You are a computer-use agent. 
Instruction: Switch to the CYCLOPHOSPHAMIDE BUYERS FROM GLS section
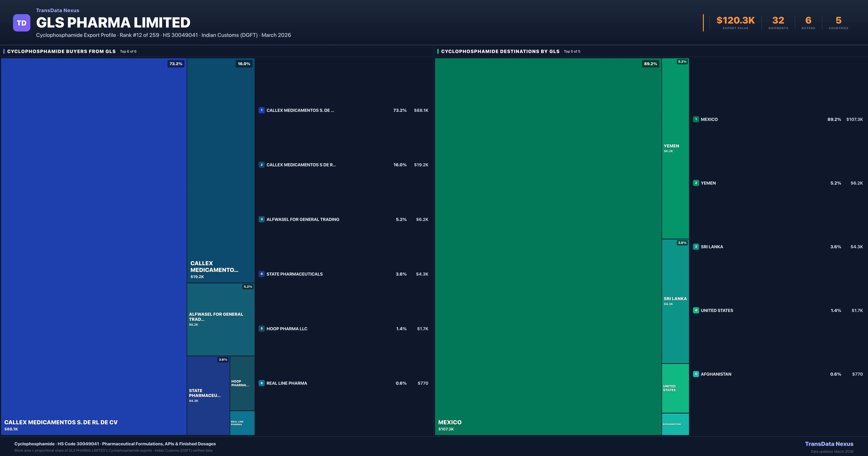pyautogui.click(x=62, y=51)
